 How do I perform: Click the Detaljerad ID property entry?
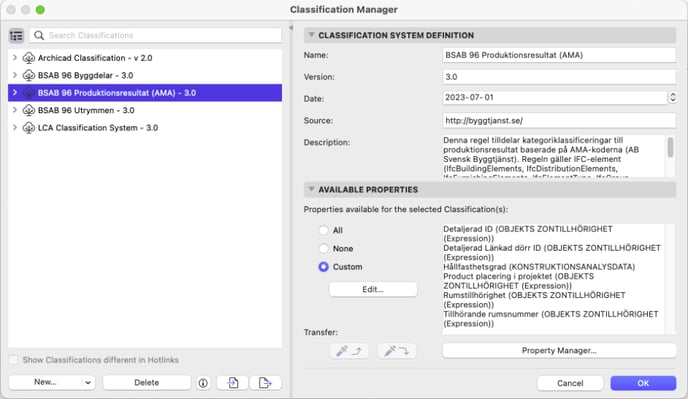pyautogui.click(x=528, y=234)
